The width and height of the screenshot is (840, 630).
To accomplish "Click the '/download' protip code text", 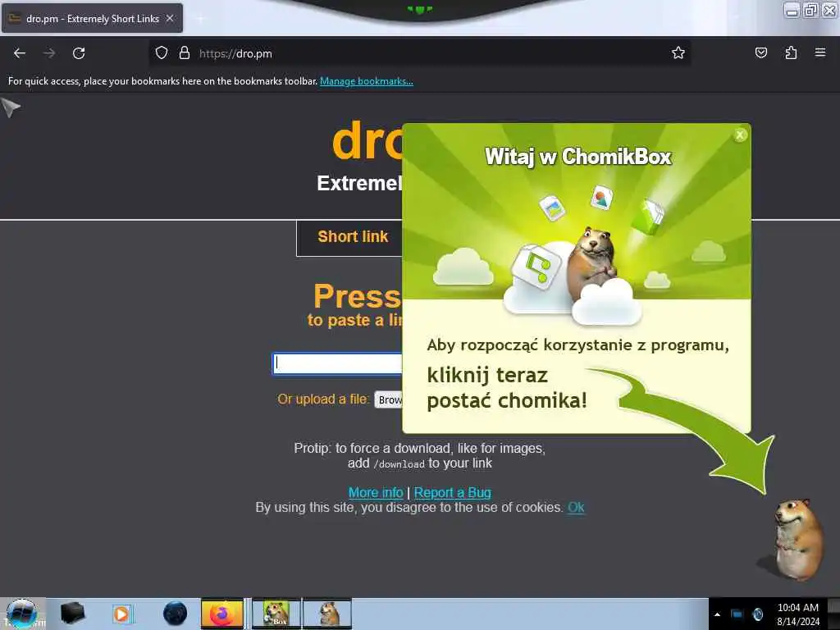I will pyautogui.click(x=399, y=464).
